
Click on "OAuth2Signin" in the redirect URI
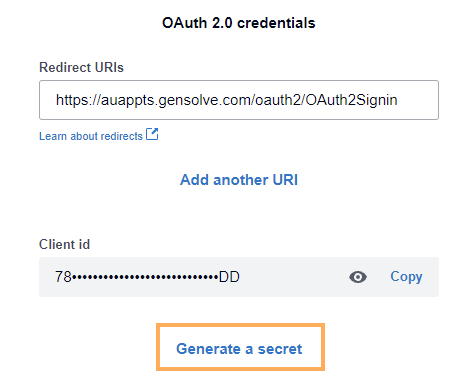point(352,100)
